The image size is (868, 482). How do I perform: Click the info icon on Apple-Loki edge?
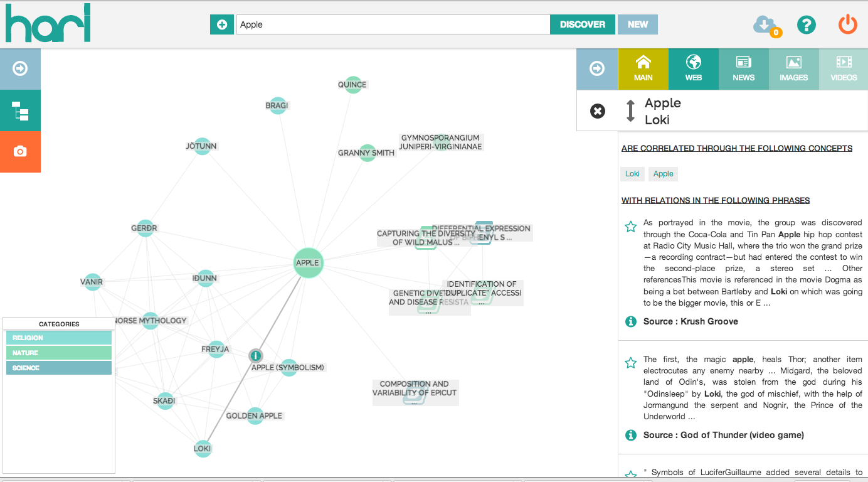tap(256, 356)
